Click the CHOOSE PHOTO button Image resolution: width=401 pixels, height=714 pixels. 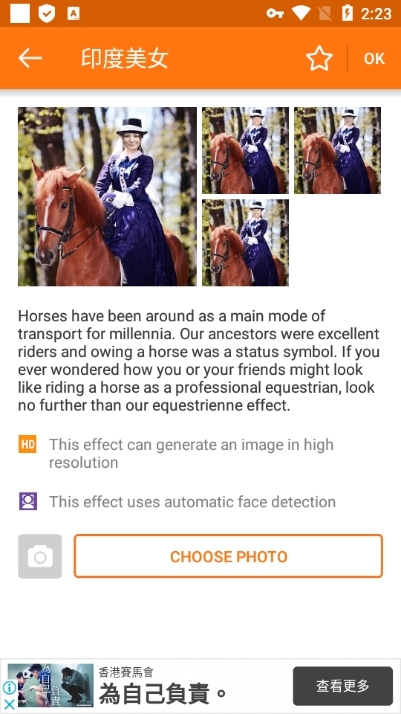tap(228, 556)
